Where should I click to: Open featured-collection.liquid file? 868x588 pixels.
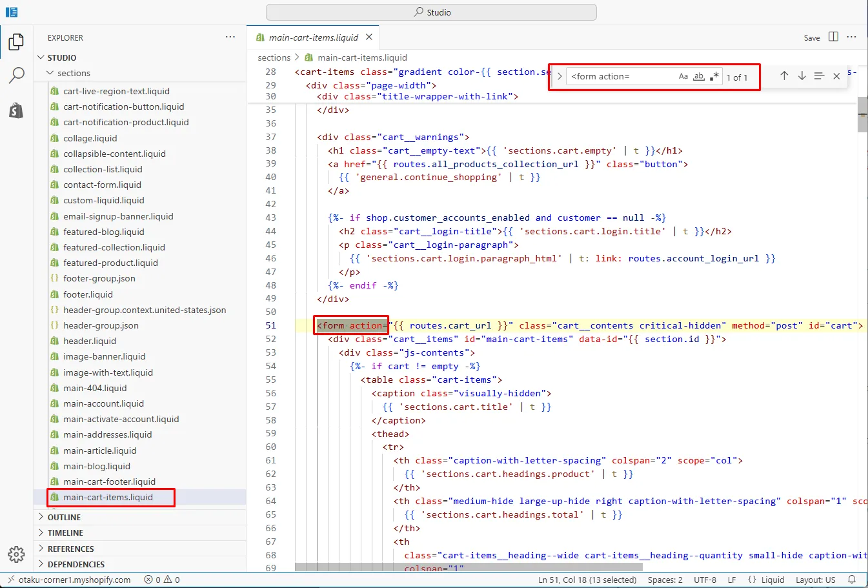114,247
